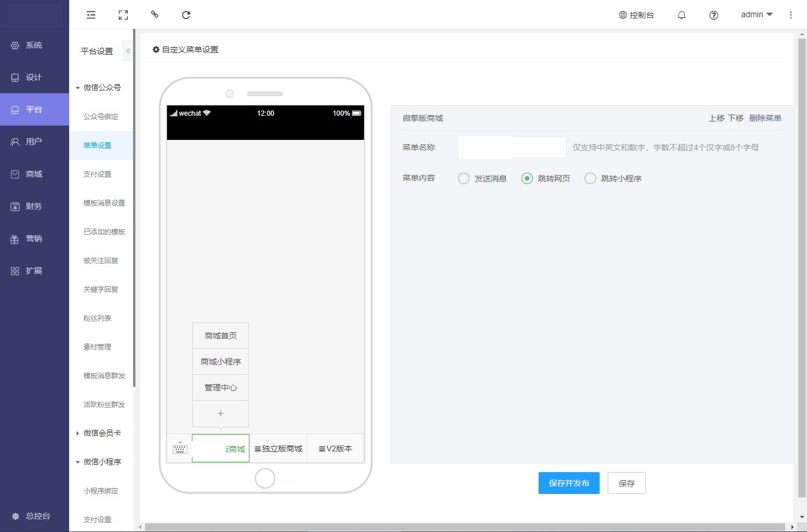
Task: Open the vertical three-dot more menu
Action: click(791, 15)
